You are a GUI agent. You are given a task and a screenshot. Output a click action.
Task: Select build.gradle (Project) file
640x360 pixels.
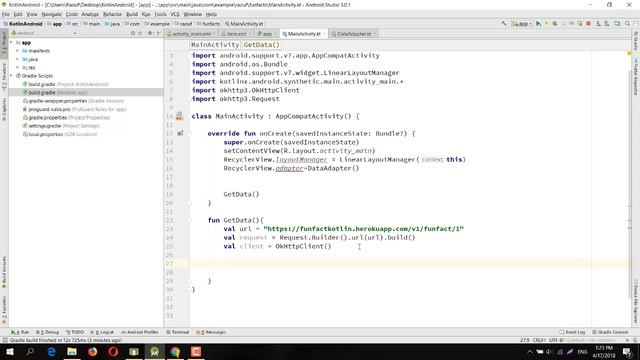[x=65, y=84]
